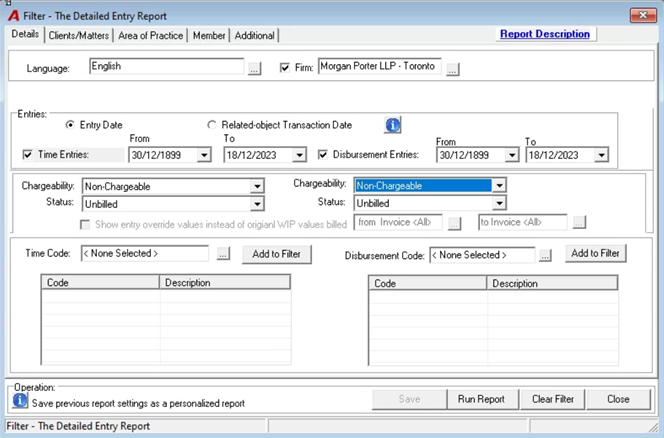664x438 pixels.
Task: Click the info icon beside Related-object Transaction Date
Action: coord(393,125)
